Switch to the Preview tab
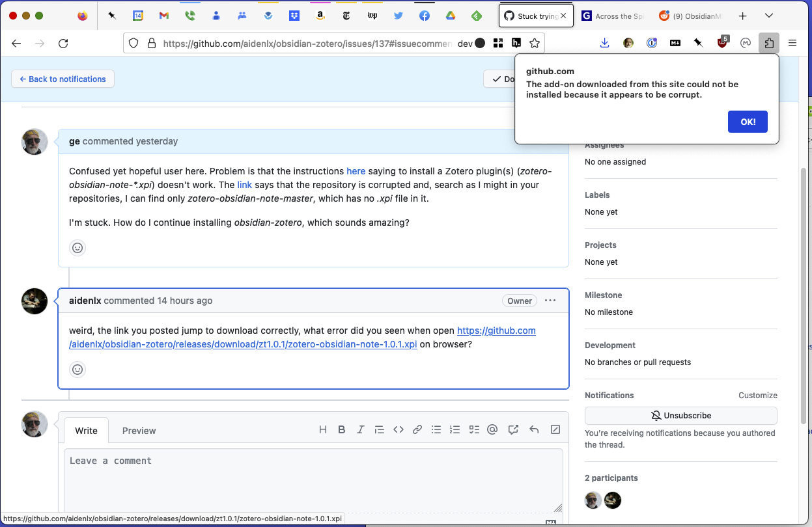The height and width of the screenshot is (527, 812). (x=139, y=431)
